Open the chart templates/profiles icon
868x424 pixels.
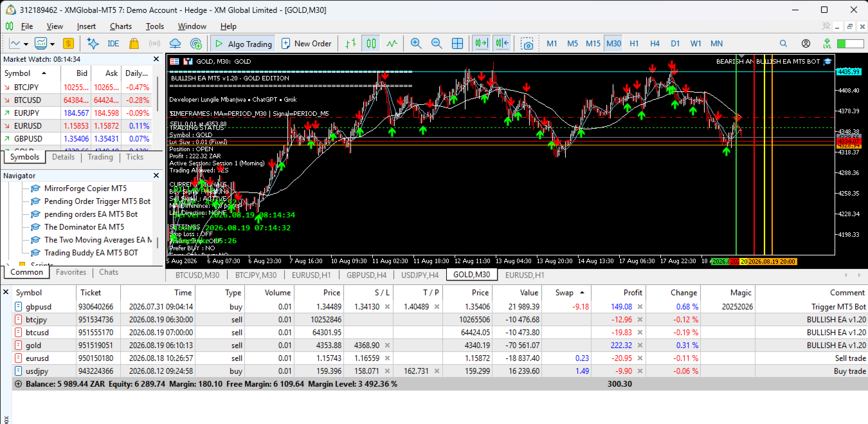tap(41, 44)
